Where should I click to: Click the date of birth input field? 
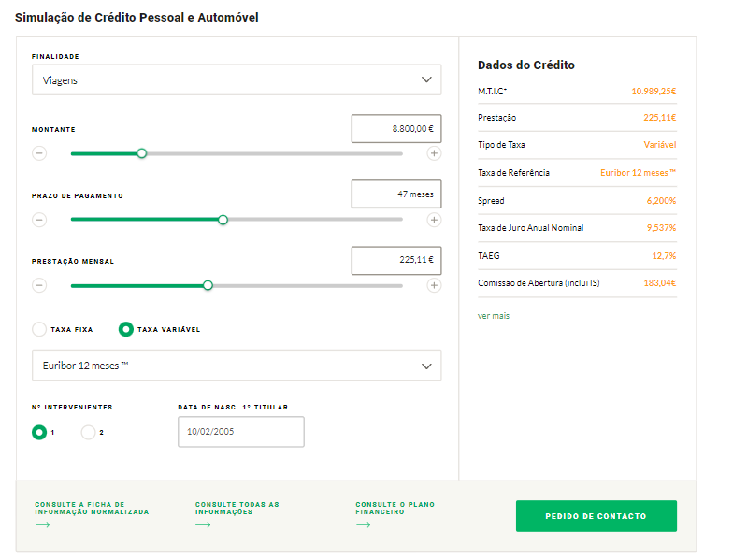pyautogui.click(x=241, y=432)
